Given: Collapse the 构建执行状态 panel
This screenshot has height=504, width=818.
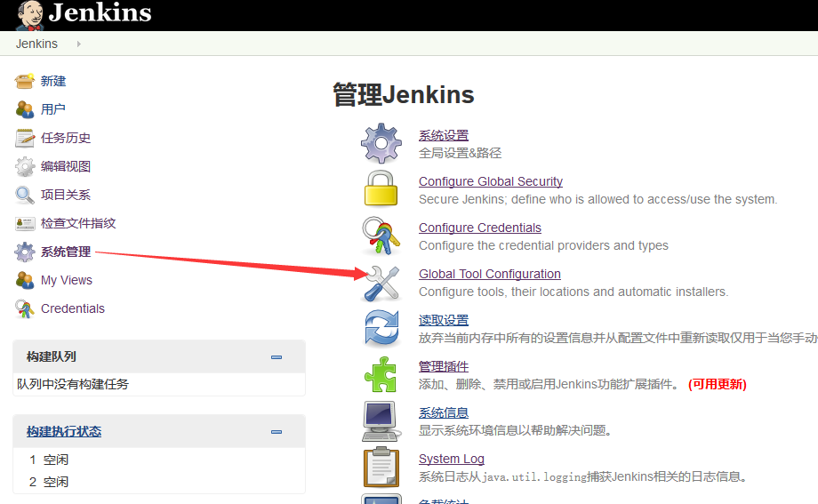Looking at the screenshot, I should (277, 432).
